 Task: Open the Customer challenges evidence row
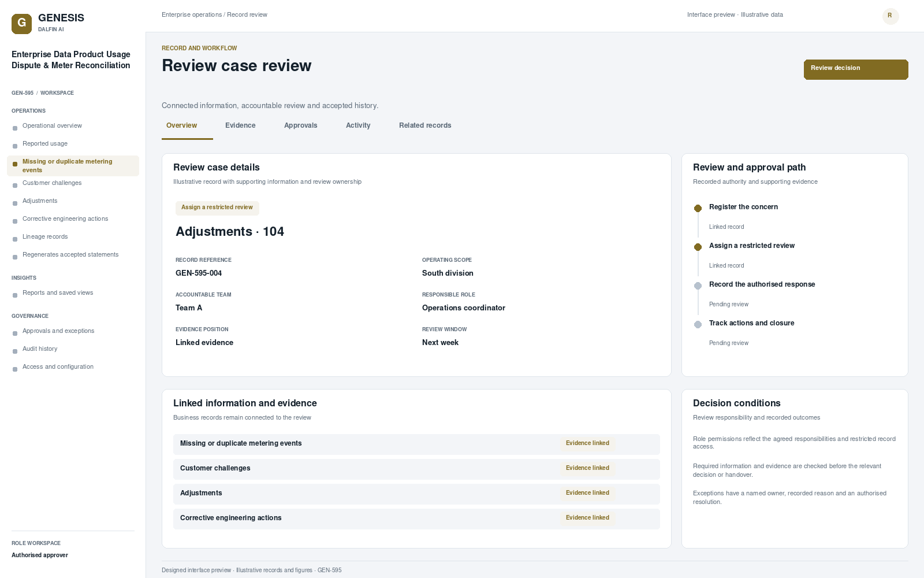coord(416,469)
